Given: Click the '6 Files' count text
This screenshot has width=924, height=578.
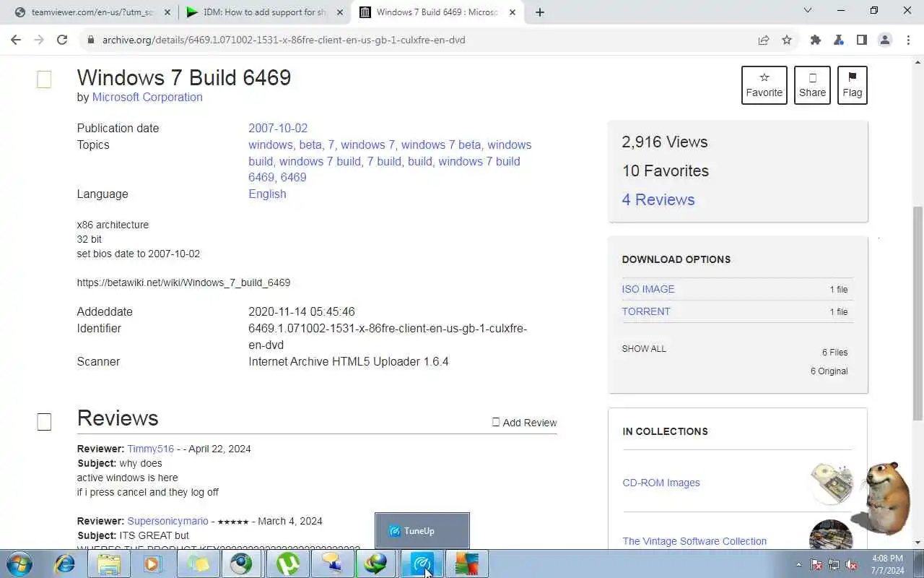Looking at the screenshot, I should coord(834,352).
